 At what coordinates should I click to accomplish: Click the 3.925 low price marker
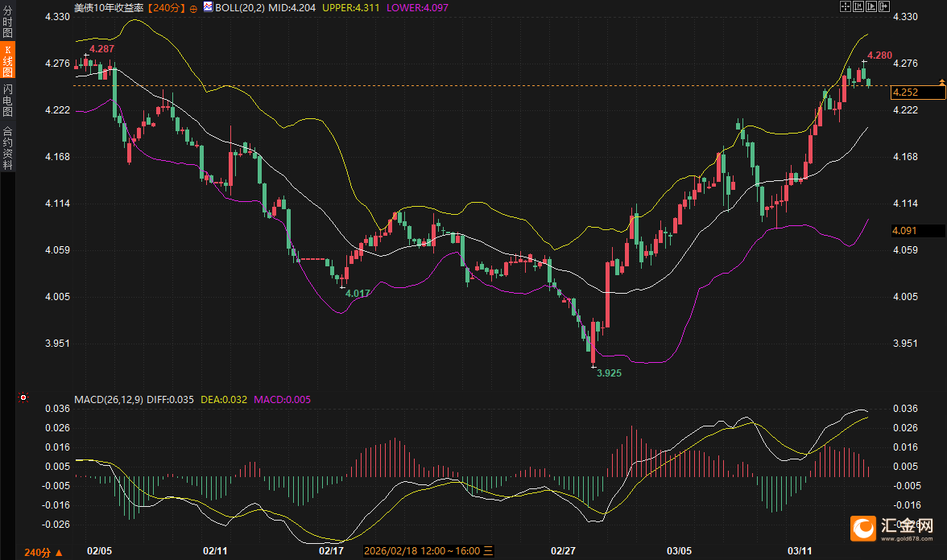609,373
